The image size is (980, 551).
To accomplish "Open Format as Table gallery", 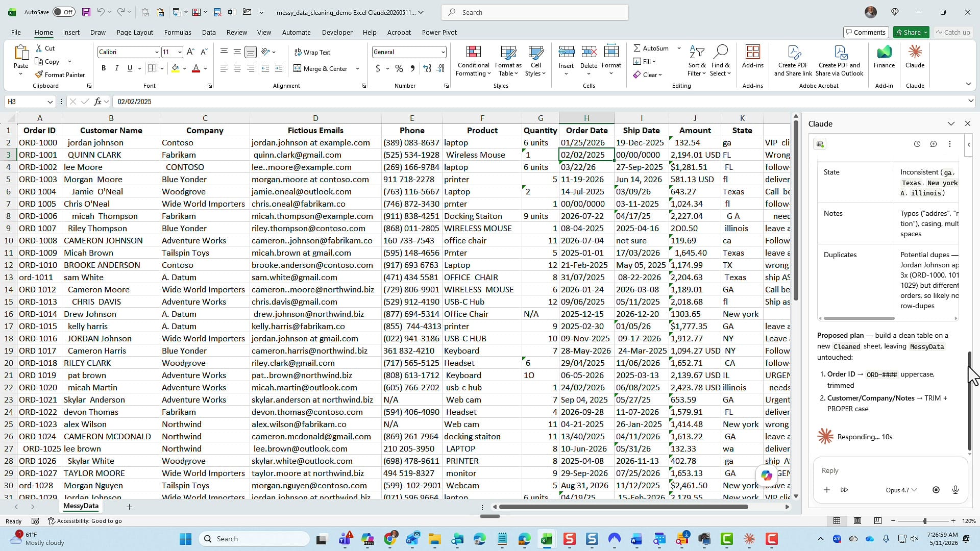I will [x=508, y=61].
